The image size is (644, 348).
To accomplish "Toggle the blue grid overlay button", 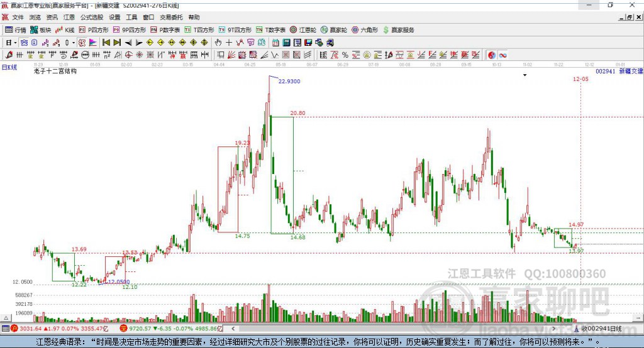I will point(24,43).
